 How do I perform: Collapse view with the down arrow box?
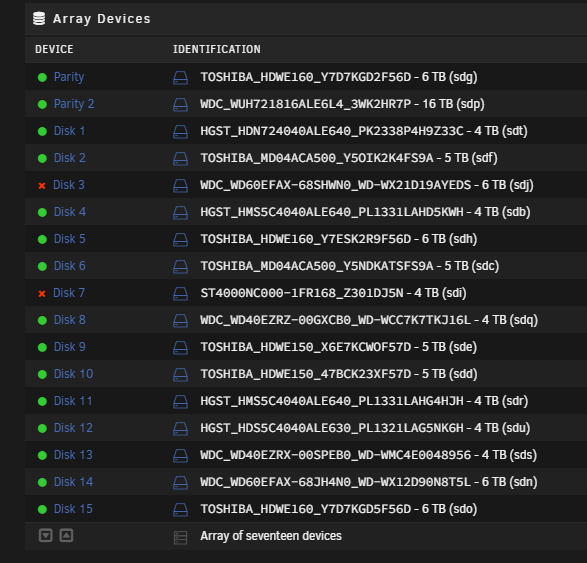point(46,535)
